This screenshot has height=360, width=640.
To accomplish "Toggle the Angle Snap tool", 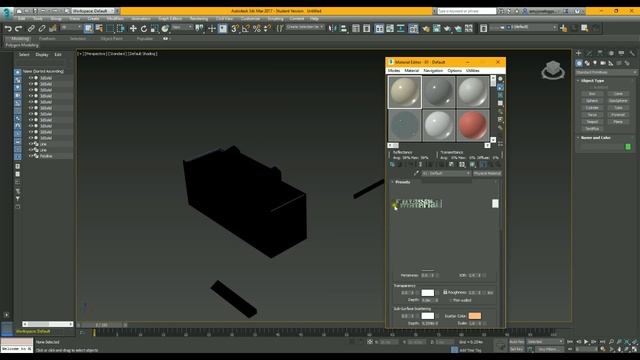I will pyautogui.click(x=245, y=28).
